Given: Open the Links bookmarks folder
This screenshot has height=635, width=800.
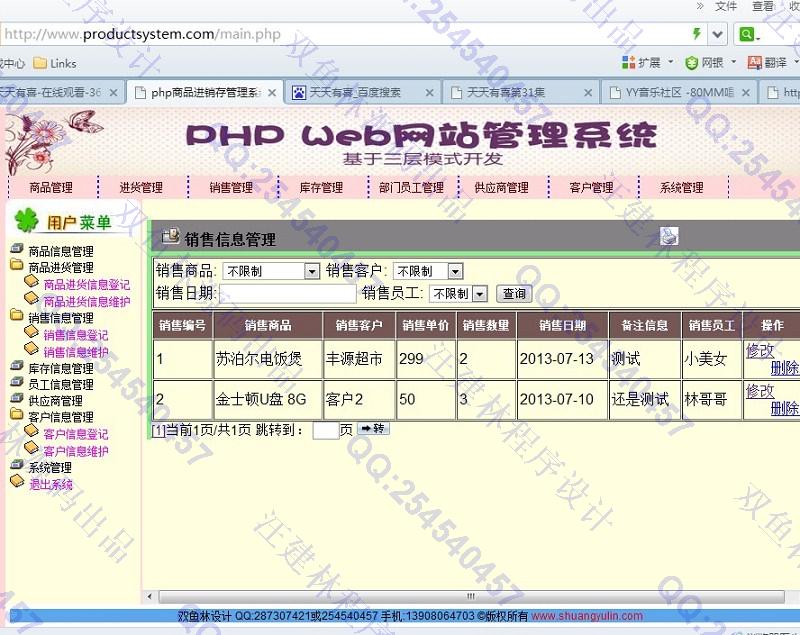Looking at the screenshot, I should point(55,63).
